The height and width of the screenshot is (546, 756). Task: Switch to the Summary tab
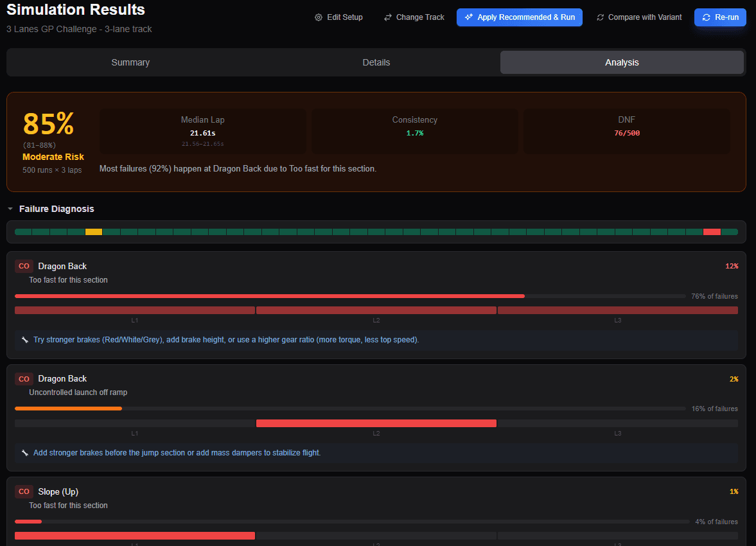(x=130, y=62)
